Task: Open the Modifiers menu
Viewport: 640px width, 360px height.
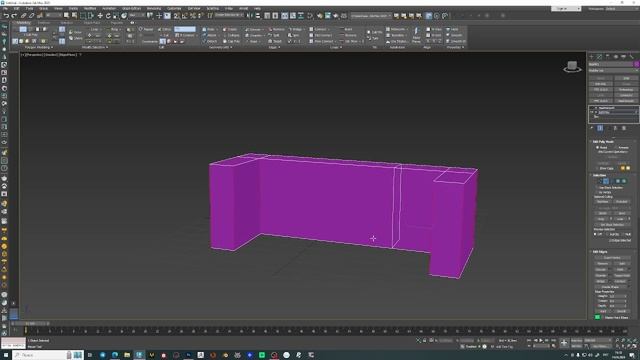Action: [x=90, y=9]
